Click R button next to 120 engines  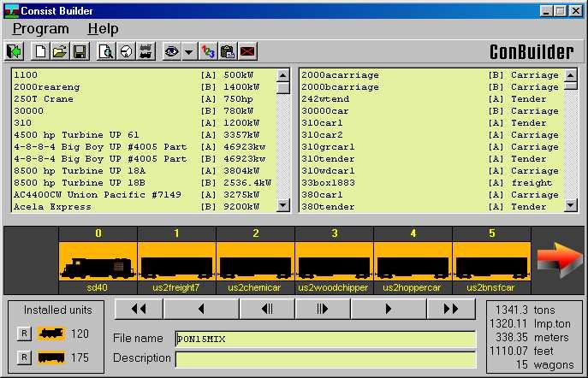[x=24, y=334]
